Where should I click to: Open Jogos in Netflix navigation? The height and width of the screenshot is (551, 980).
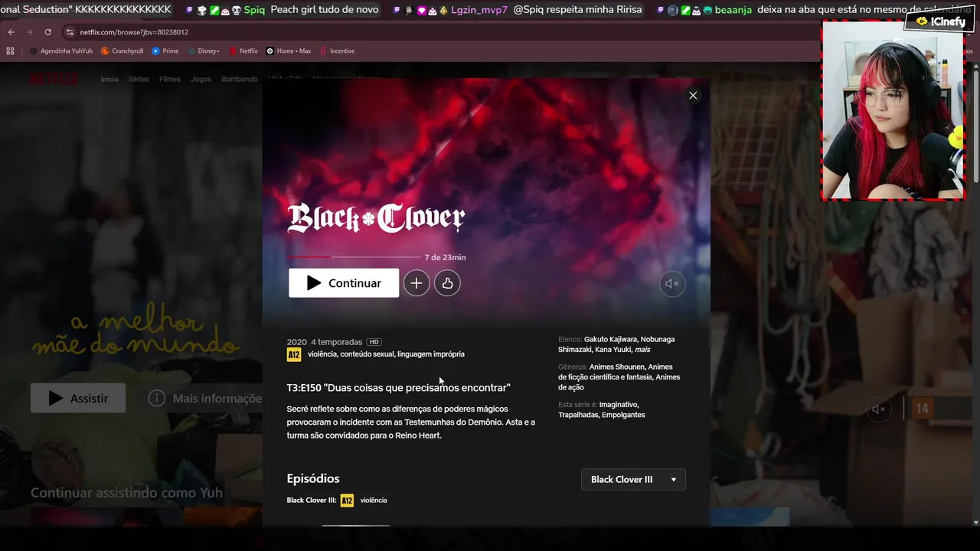pyautogui.click(x=201, y=80)
